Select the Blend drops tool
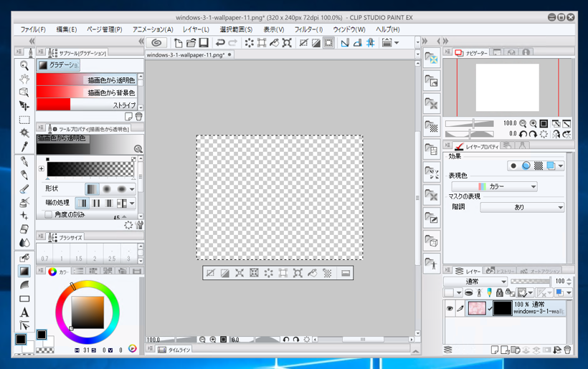The image size is (588, 369). (24, 242)
